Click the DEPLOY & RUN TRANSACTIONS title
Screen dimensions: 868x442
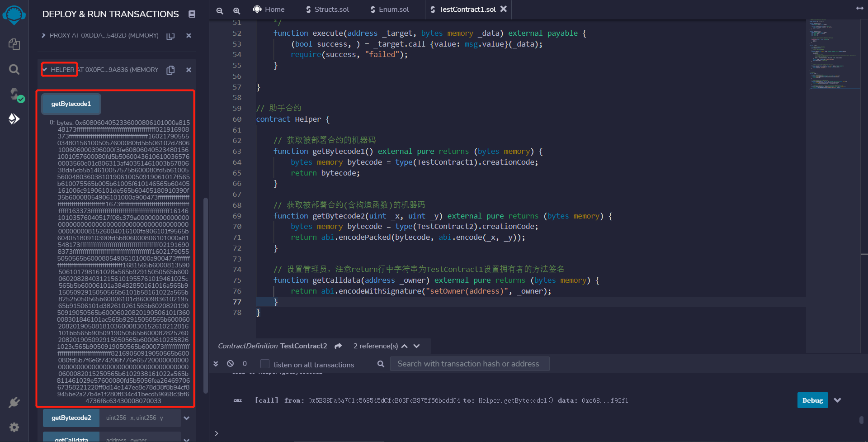point(111,14)
